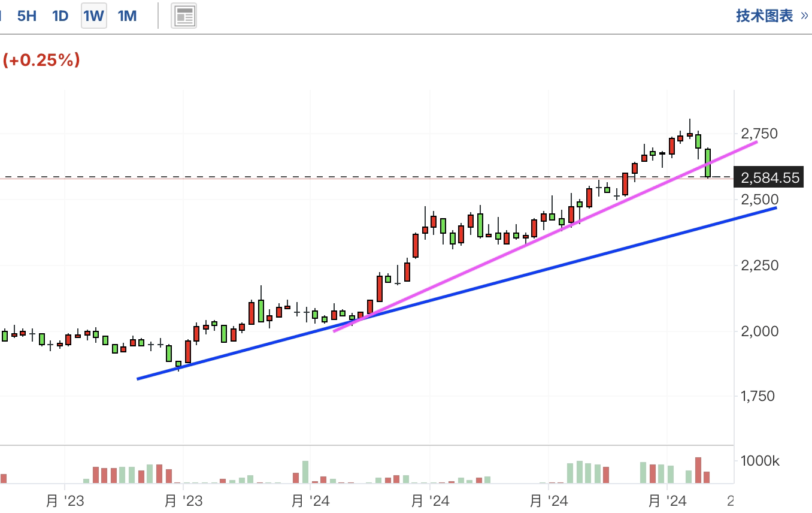The height and width of the screenshot is (513, 812).
Task: Switch chart to 1D timeframe
Action: point(60,16)
